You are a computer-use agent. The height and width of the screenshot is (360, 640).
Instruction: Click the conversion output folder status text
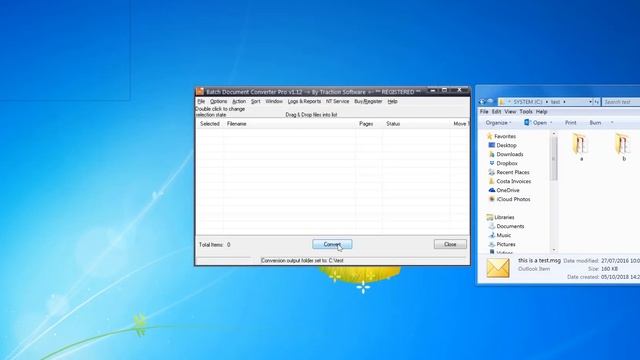click(x=302, y=260)
